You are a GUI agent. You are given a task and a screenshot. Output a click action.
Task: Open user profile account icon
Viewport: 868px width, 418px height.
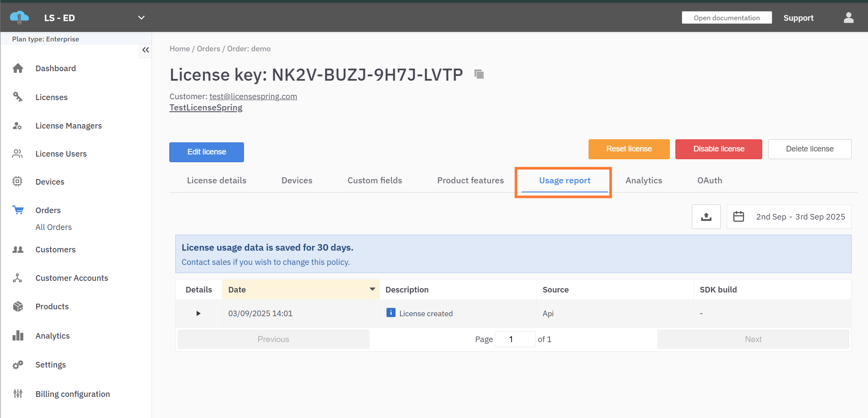point(848,18)
